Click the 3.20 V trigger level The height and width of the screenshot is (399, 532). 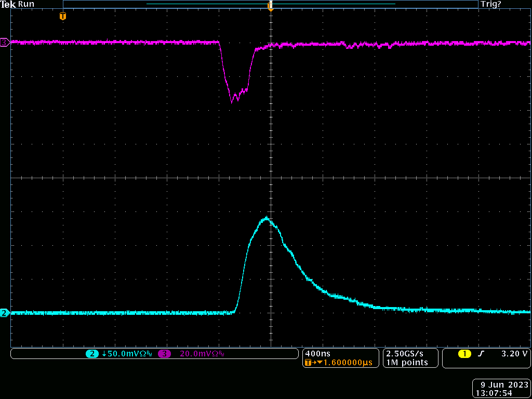pyautogui.click(x=515, y=354)
